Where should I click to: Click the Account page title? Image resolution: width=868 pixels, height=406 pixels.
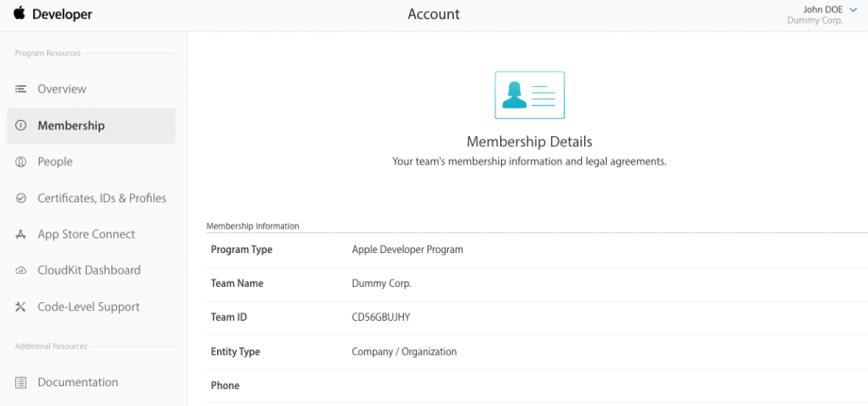433,14
